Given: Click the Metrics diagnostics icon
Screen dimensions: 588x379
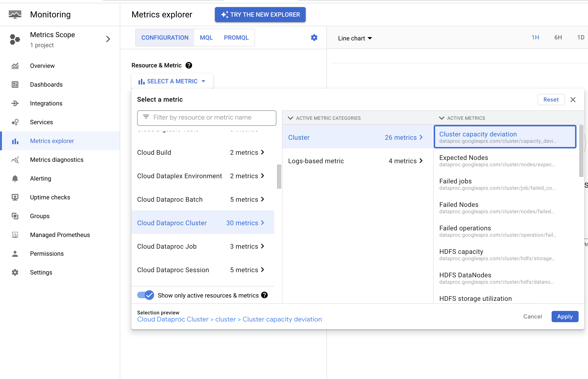Looking at the screenshot, I should pos(15,160).
